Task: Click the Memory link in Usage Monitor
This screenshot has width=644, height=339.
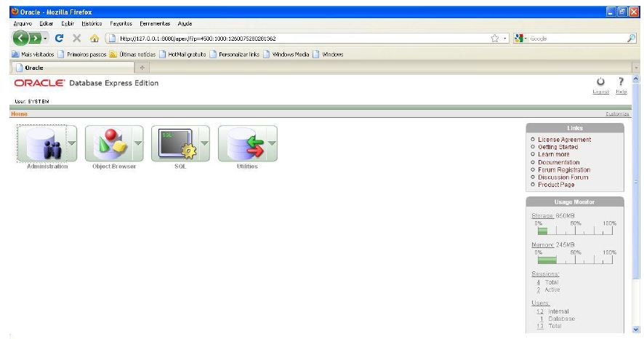Action: [542, 244]
